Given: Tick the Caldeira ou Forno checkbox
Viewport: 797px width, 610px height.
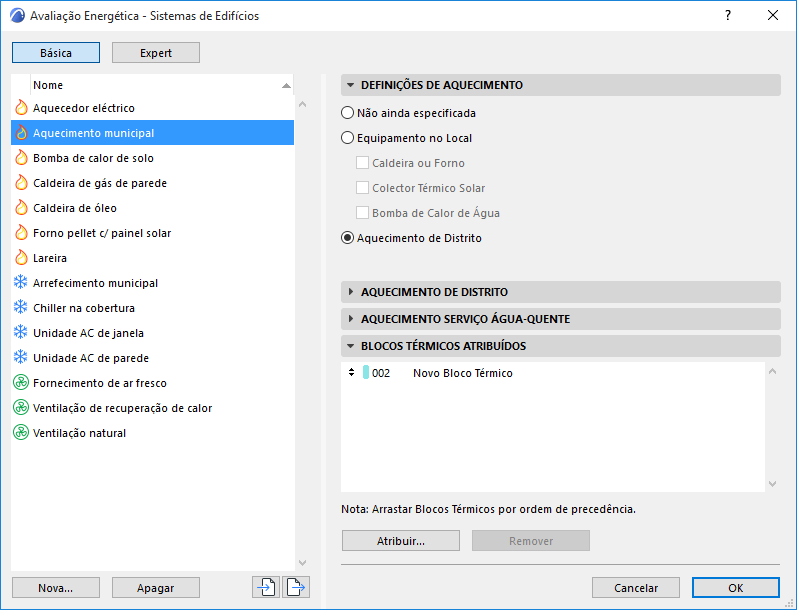Looking at the screenshot, I should click(362, 163).
